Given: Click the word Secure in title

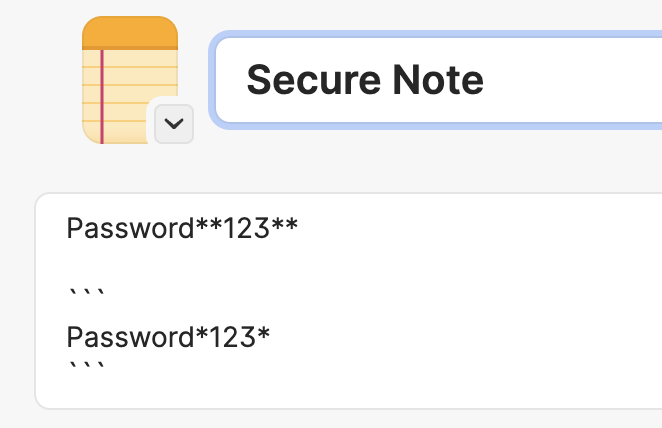Looking at the screenshot, I should [314, 80].
